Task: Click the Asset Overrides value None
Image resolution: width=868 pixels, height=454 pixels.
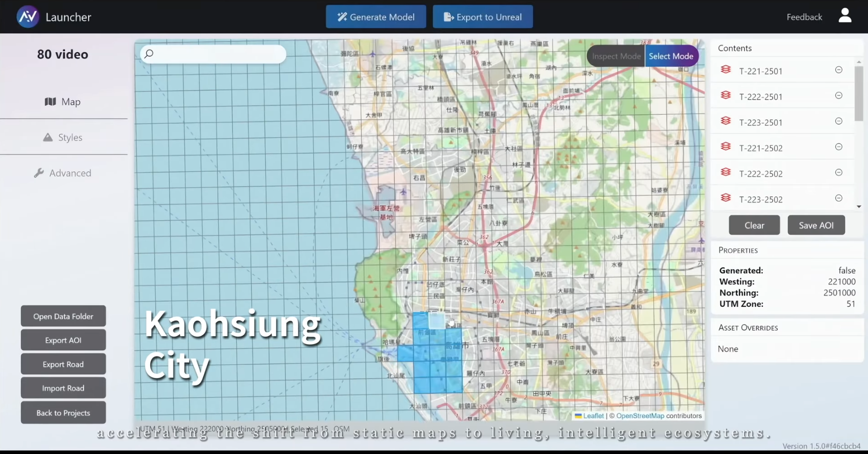Action: 728,349
